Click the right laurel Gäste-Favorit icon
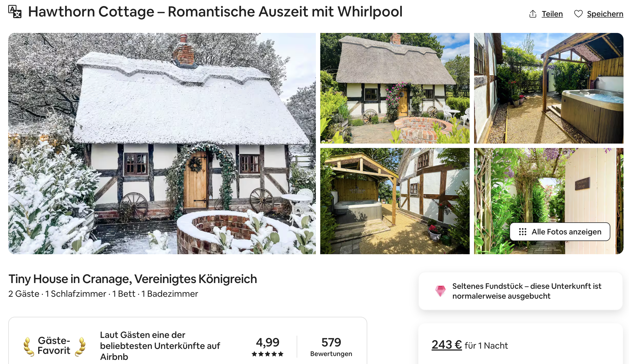The height and width of the screenshot is (364, 629). 80,347
